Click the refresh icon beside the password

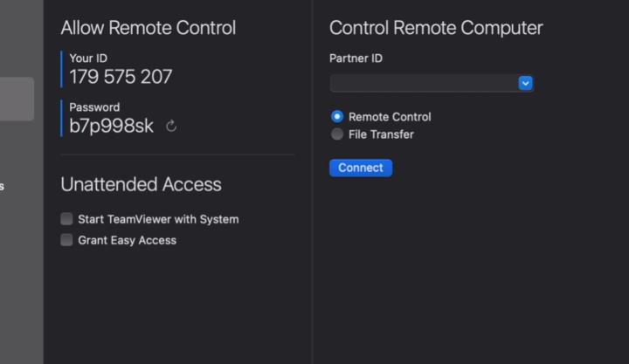(171, 126)
